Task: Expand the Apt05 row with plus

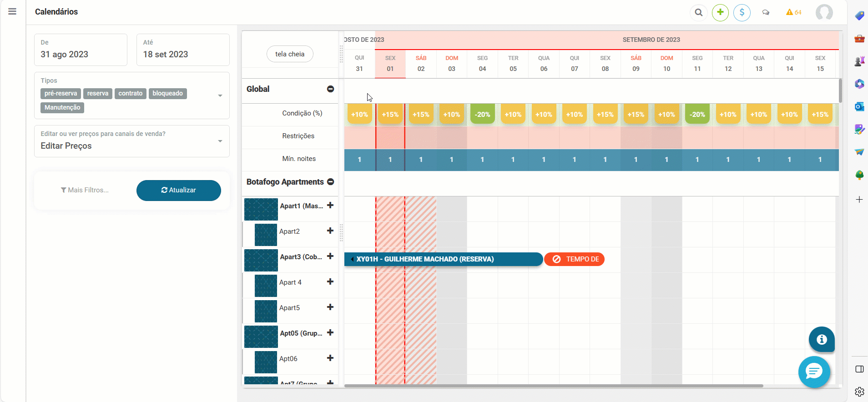Action: click(x=330, y=333)
